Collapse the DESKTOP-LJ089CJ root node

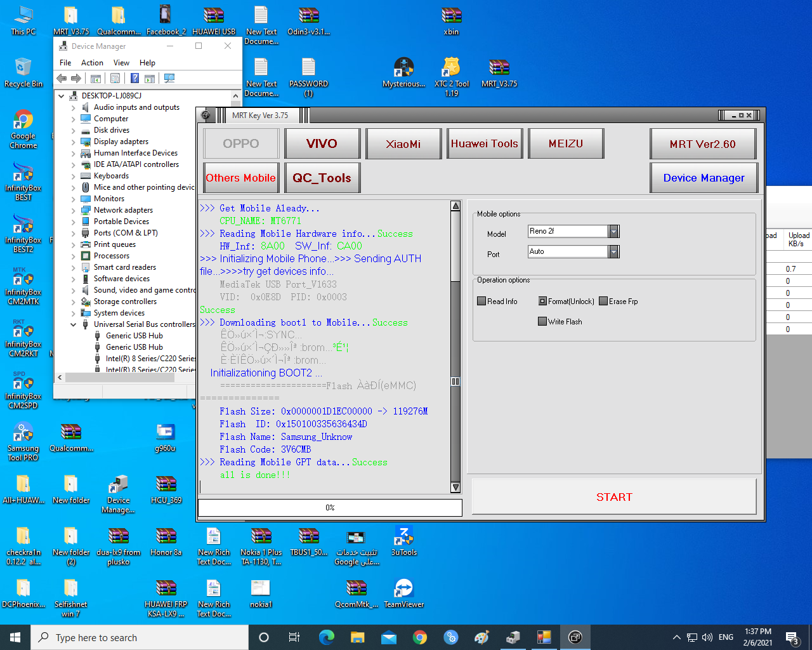pyautogui.click(x=62, y=96)
